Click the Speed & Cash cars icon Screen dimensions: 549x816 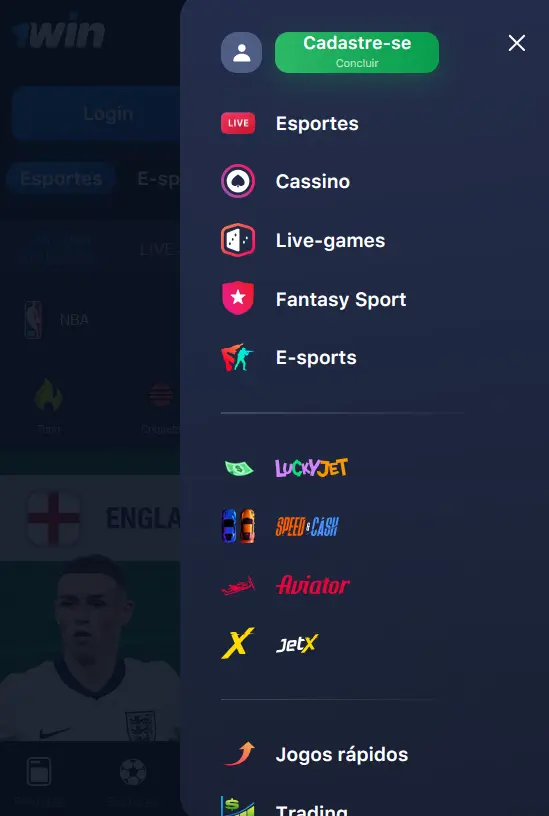click(x=238, y=526)
